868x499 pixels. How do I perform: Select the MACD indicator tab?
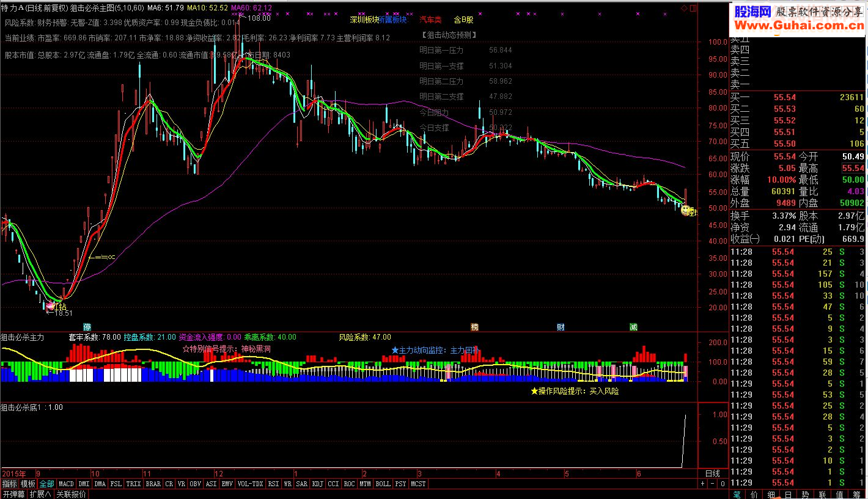(x=67, y=484)
